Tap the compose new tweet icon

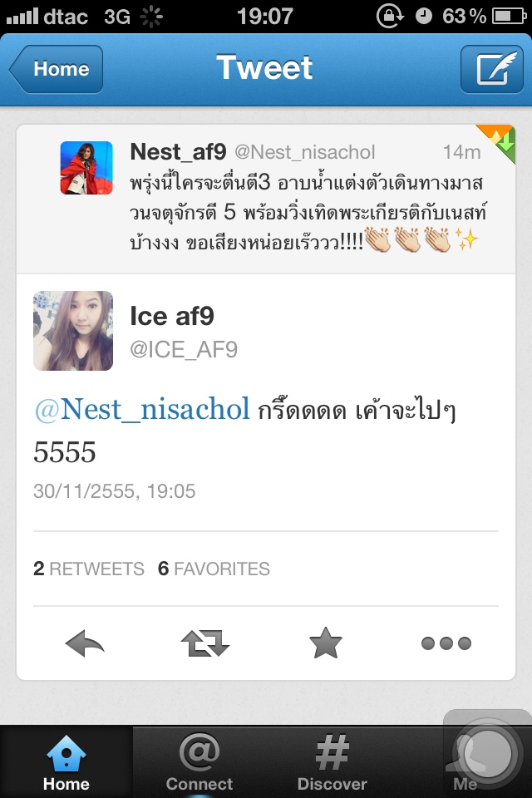click(x=492, y=69)
